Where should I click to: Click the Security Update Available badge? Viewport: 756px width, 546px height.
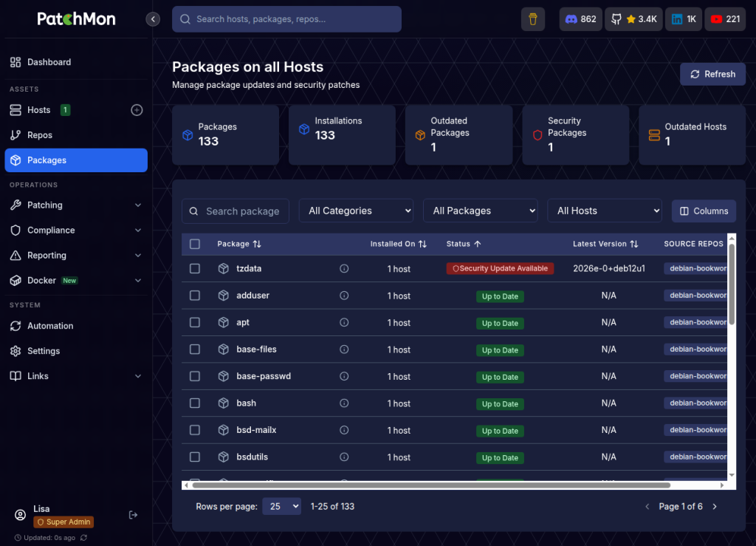click(x=500, y=269)
